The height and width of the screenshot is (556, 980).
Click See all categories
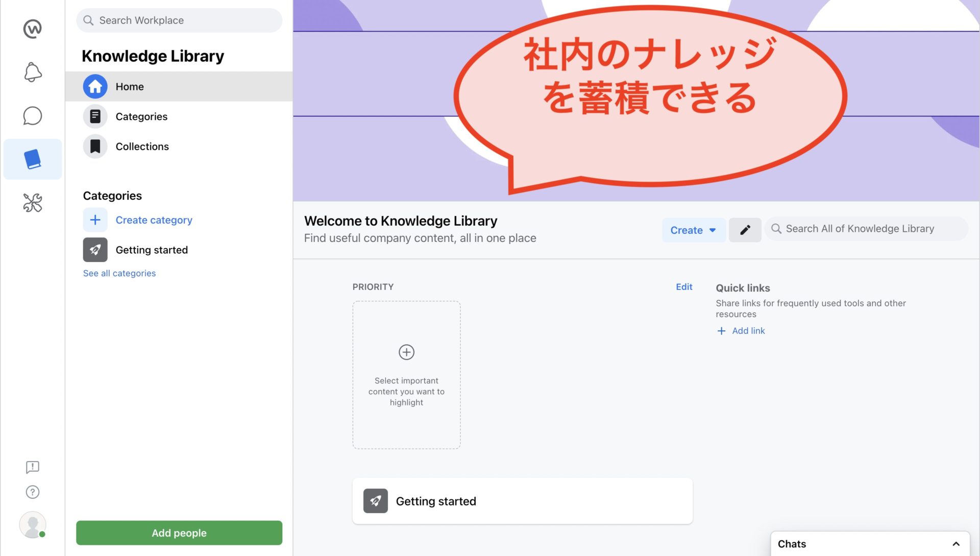[x=119, y=274]
